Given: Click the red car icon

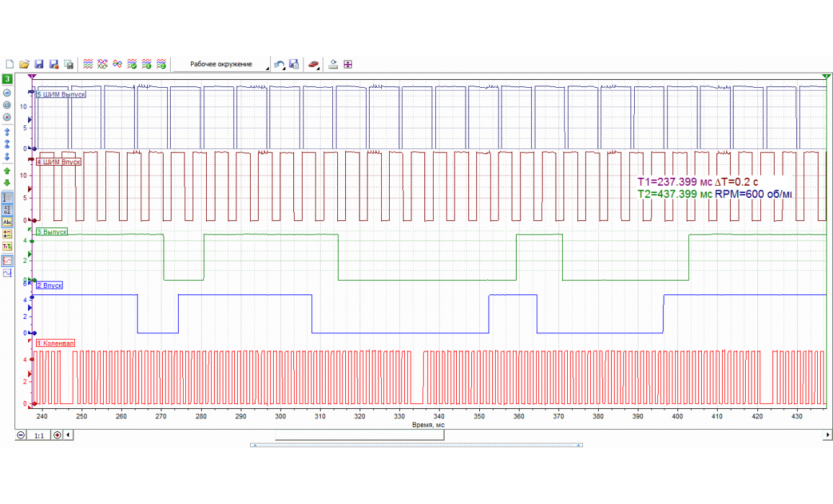Looking at the screenshot, I should click(x=313, y=64).
